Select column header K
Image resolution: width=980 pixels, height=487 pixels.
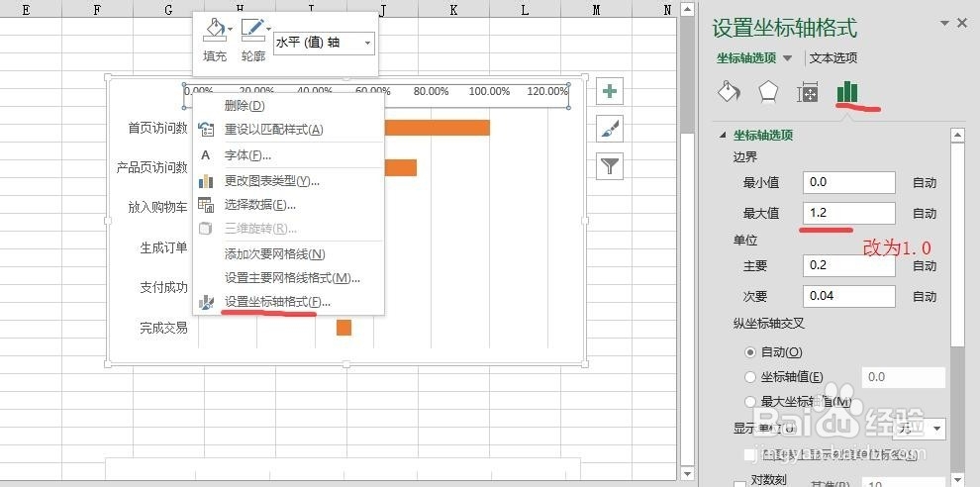coord(453,9)
